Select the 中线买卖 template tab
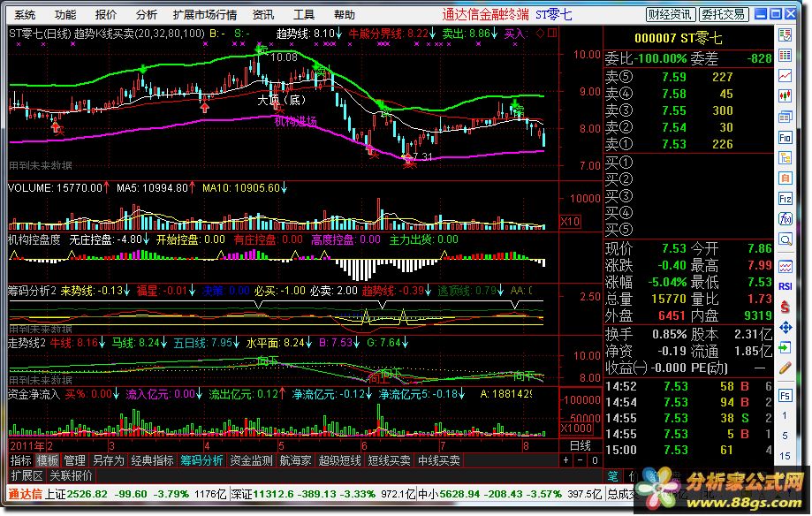Image resolution: width=812 pixels, height=516 pixels. coord(438,460)
